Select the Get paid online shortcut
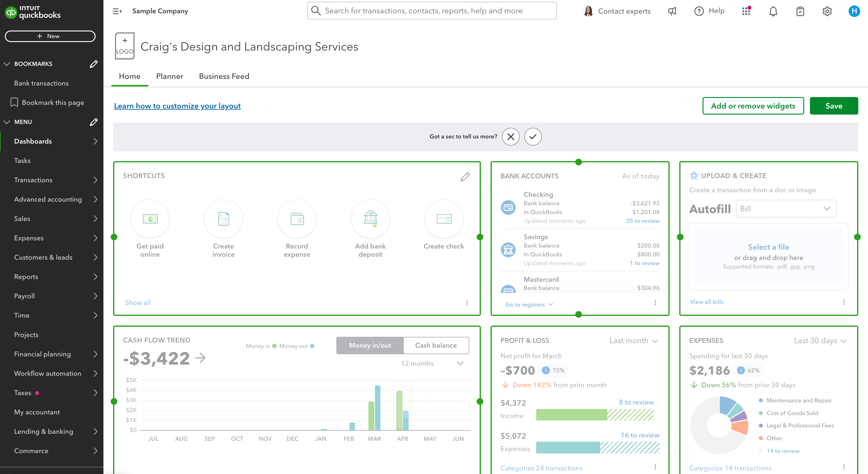The width and height of the screenshot is (868, 474). [x=150, y=219]
